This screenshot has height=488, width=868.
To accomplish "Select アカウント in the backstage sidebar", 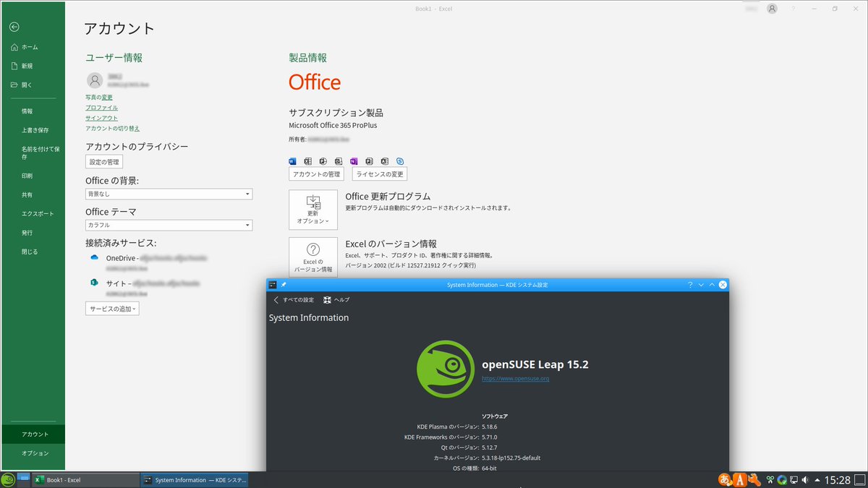I will pos(33,435).
